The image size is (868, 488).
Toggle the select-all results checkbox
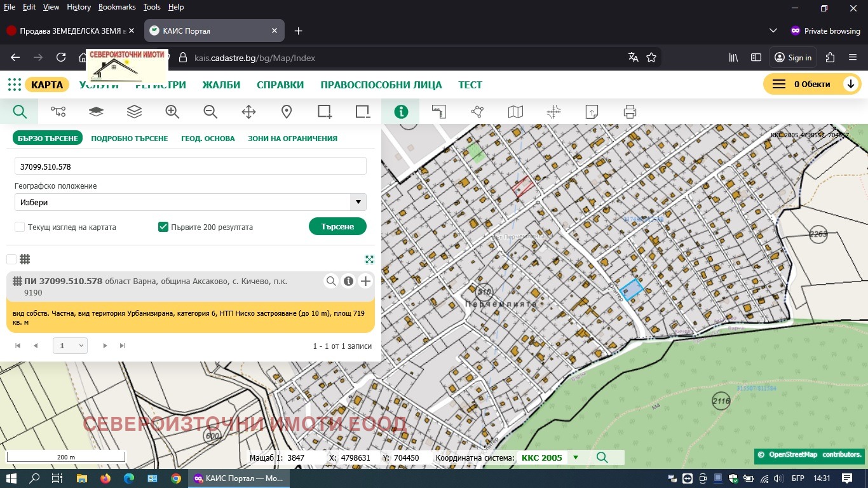[x=11, y=259]
